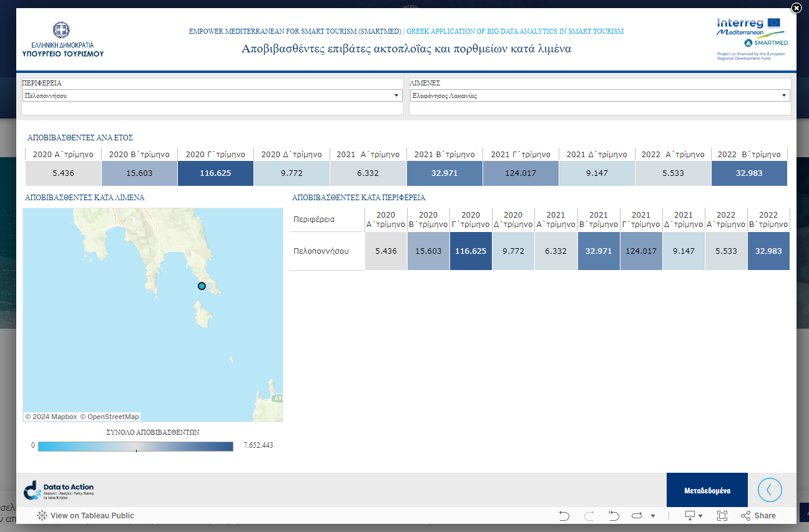The image size is (809, 532).
Task: Open the Tableau download icon menu
Action: click(694, 516)
